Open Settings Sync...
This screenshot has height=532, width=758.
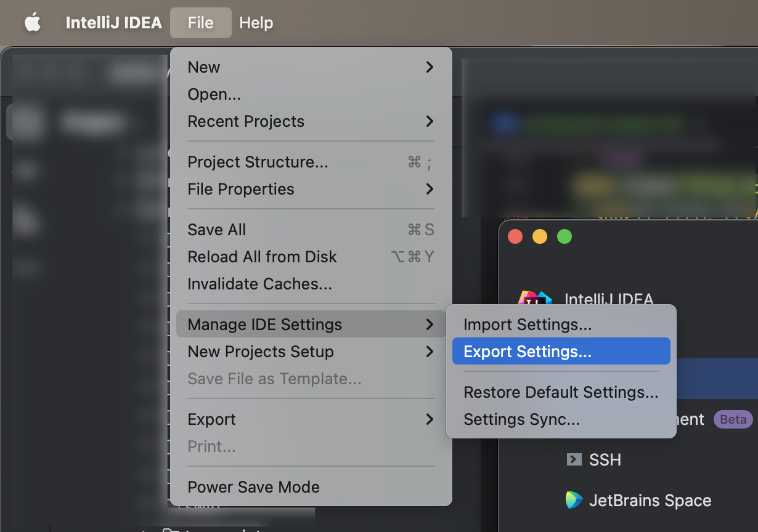(521, 419)
